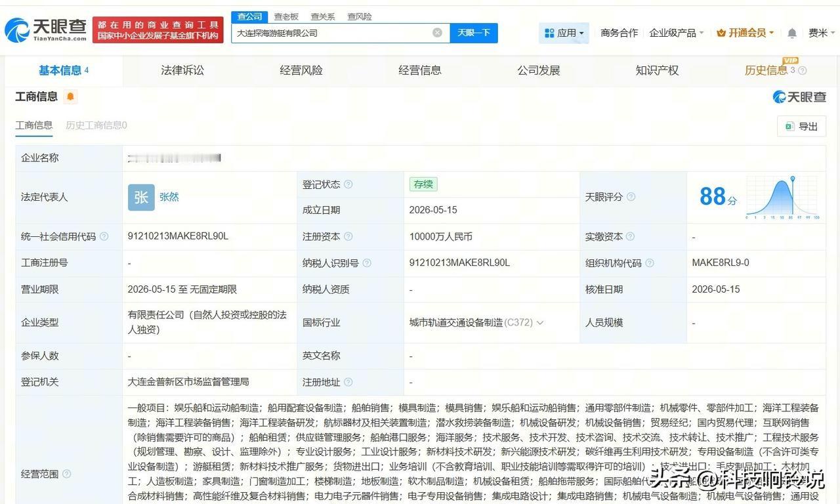The image size is (840, 504).
Task: Select the 成立日期 value 2026-05-15
Action: [x=433, y=210]
